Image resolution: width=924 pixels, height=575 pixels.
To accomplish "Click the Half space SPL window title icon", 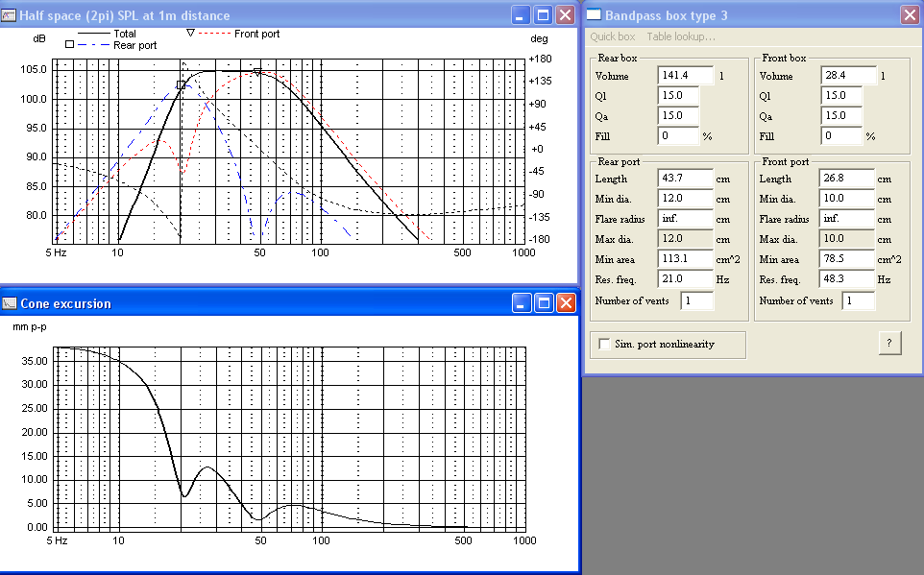I will click(9, 14).
